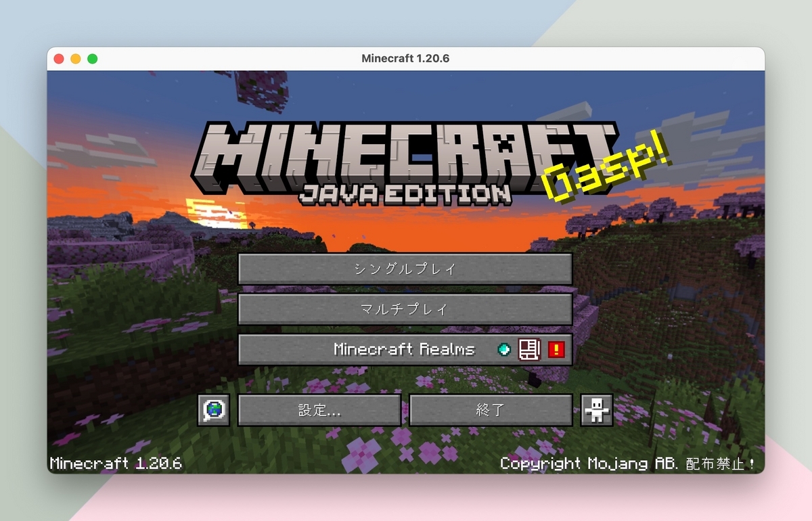Image resolution: width=812 pixels, height=521 pixels.
Task: Start シングルプレイ (Singleplayer)
Action: (405, 269)
